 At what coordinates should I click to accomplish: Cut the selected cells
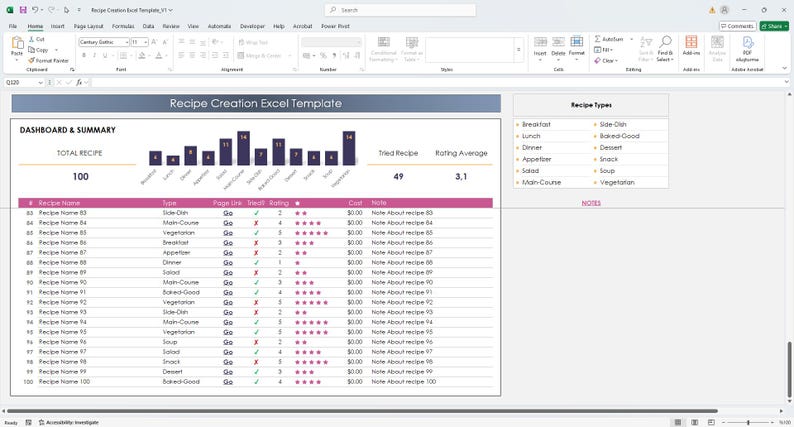tap(36, 39)
